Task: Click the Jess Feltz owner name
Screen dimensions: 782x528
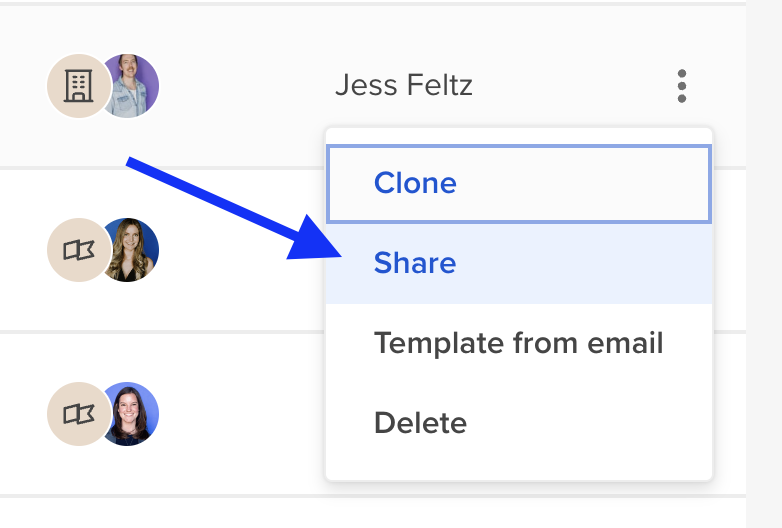Action: (404, 85)
